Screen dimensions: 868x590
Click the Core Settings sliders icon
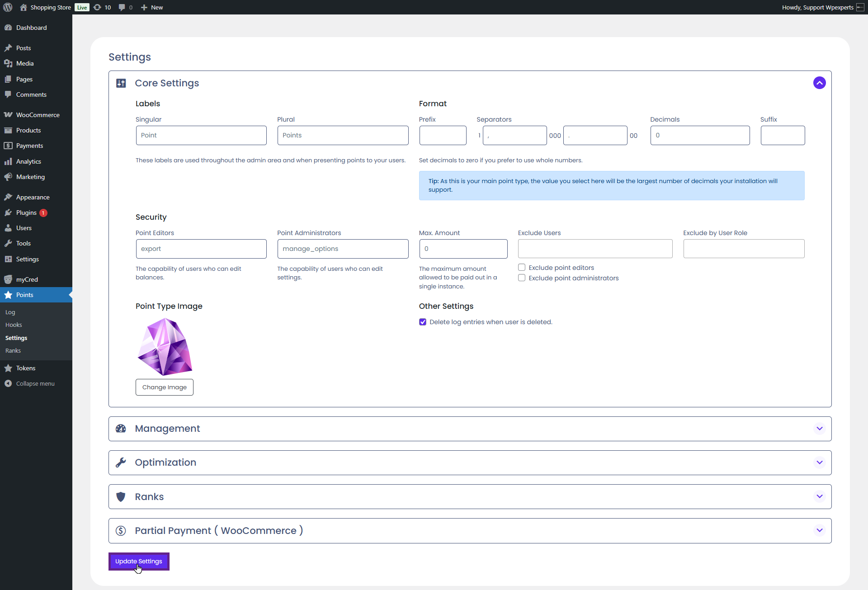[x=121, y=83]
